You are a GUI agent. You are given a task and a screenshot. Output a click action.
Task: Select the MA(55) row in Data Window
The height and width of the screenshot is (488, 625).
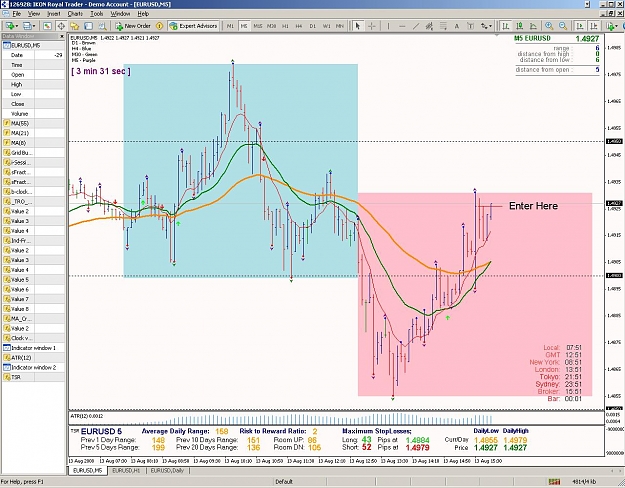point(33,123)
